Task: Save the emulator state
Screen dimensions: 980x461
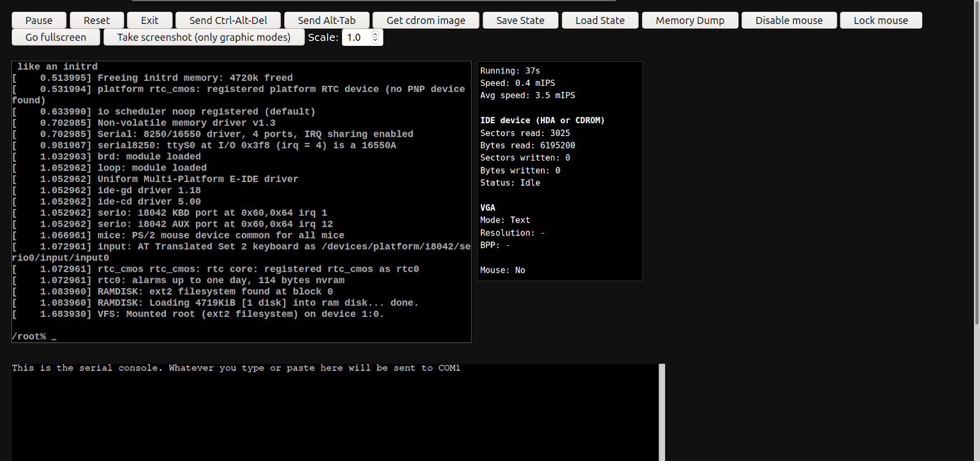Action: click(520, 20)
